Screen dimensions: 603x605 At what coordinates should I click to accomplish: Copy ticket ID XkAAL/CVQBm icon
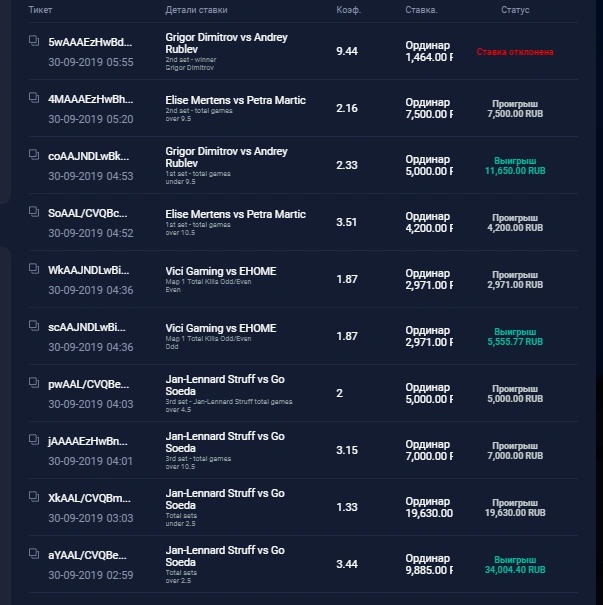[x=34, y=497]
